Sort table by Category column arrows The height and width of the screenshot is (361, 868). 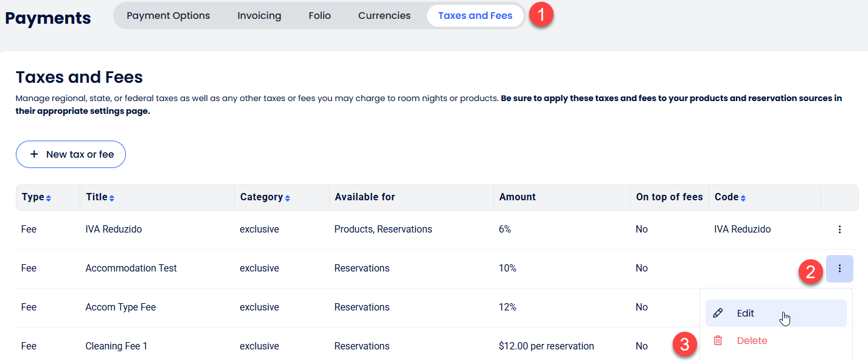point(287,198)
